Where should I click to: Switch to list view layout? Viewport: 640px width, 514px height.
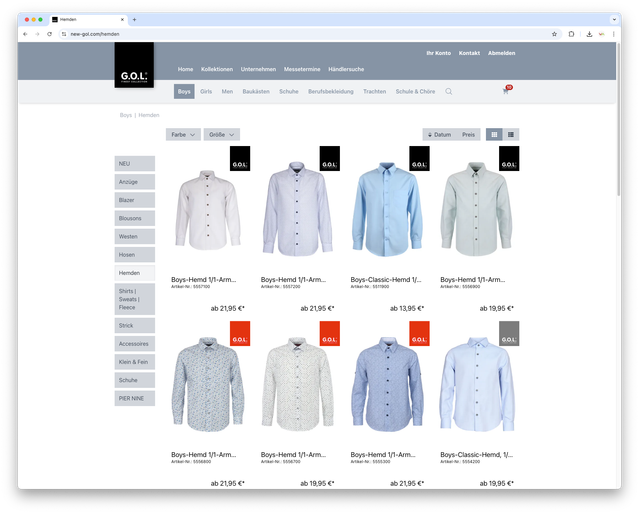pyautogui.click(x=511, y=134)
